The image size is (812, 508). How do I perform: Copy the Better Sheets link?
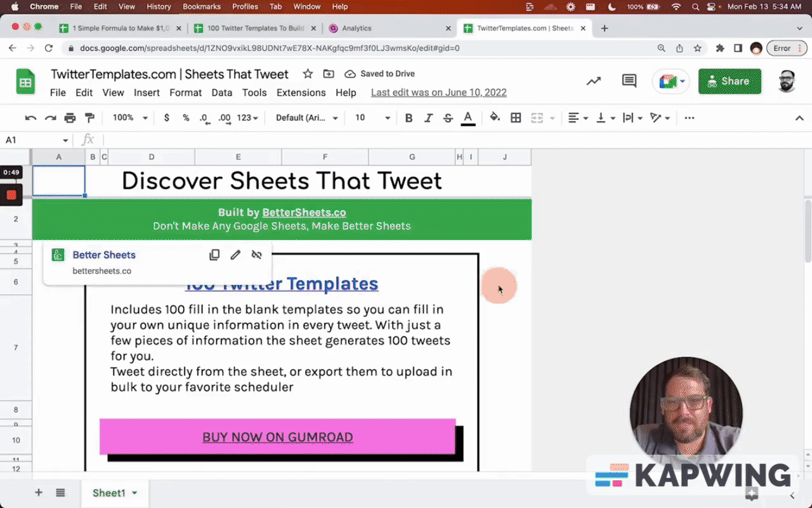tap(214, 255)
